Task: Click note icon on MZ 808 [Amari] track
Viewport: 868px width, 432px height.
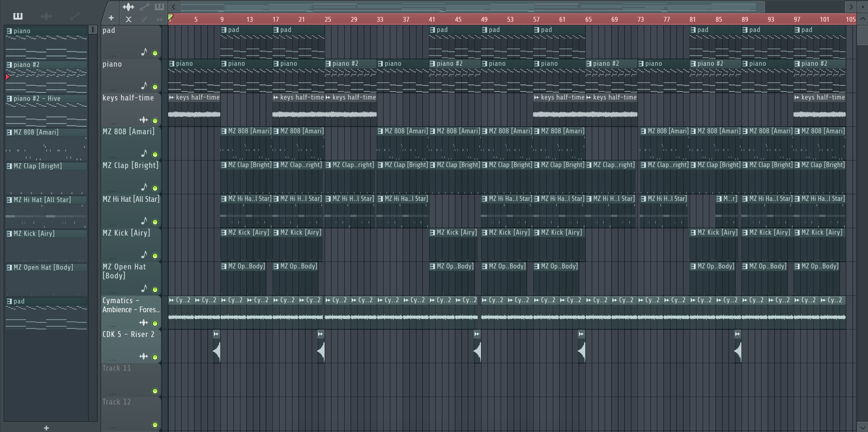Action: (144, 154)
